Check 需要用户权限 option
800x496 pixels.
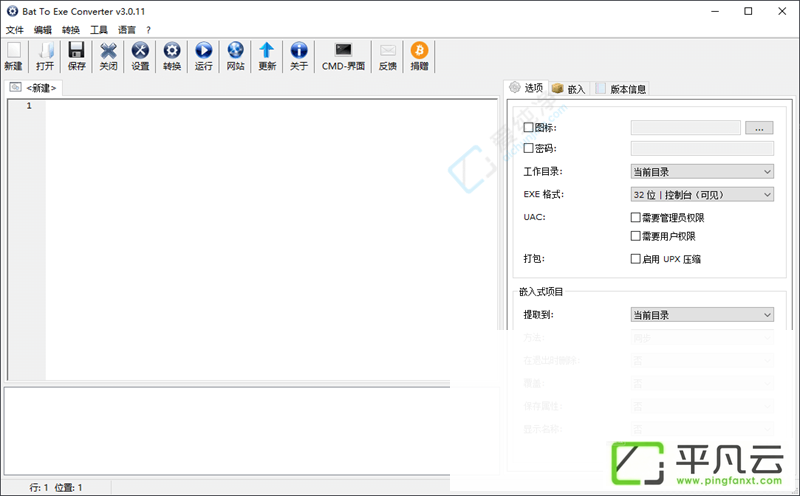[x=635, y=236]
